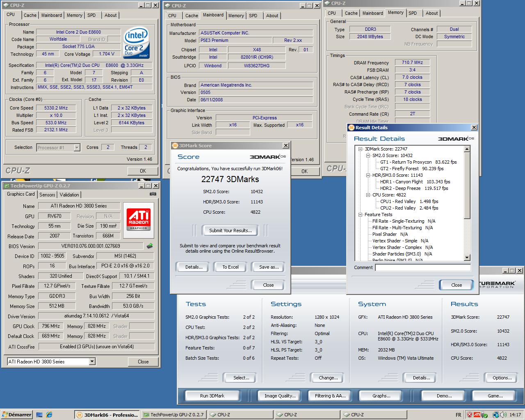
Task: Collapse the 3DMark Score: 22747 tree node
Action: click(x=361, y=149)
